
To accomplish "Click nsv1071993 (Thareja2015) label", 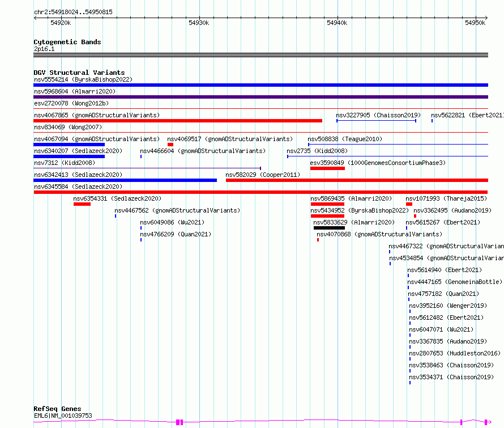I will click(446, 198).
